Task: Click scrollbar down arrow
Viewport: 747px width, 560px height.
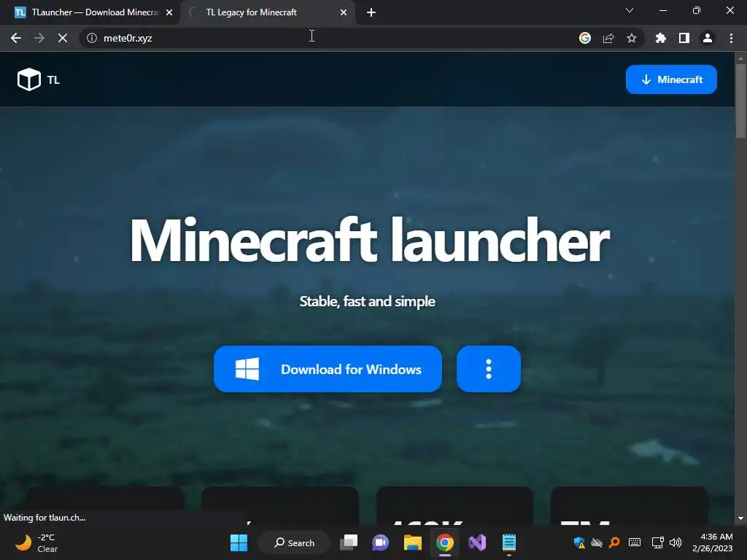Action: click(x=740, y=518)
